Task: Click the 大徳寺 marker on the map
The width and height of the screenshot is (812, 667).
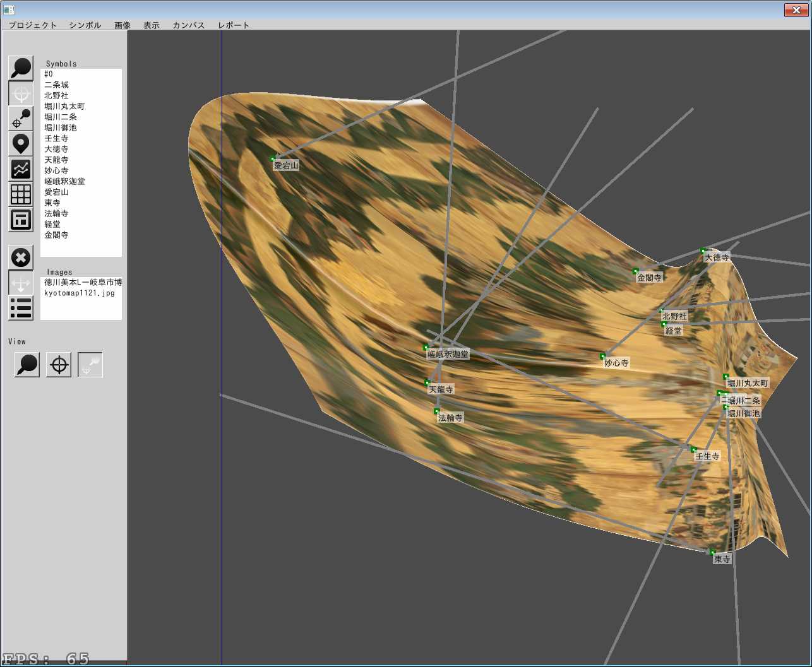Action: (703, 251)
